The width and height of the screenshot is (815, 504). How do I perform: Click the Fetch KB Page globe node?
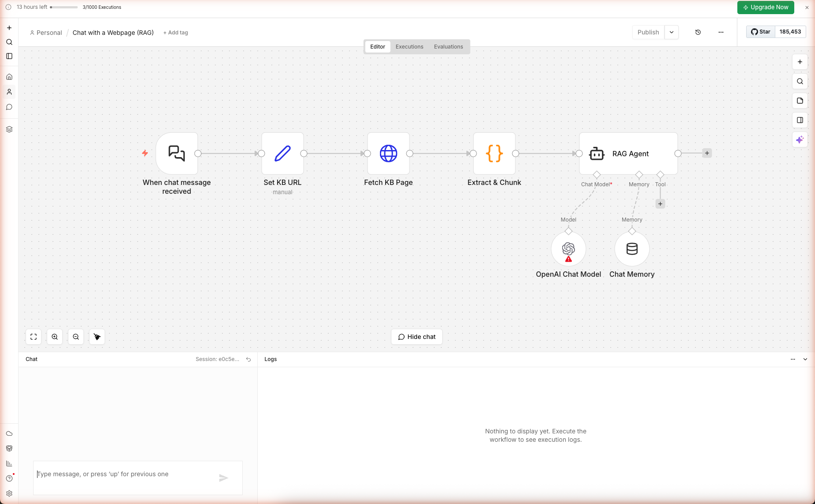coord(388,154)
